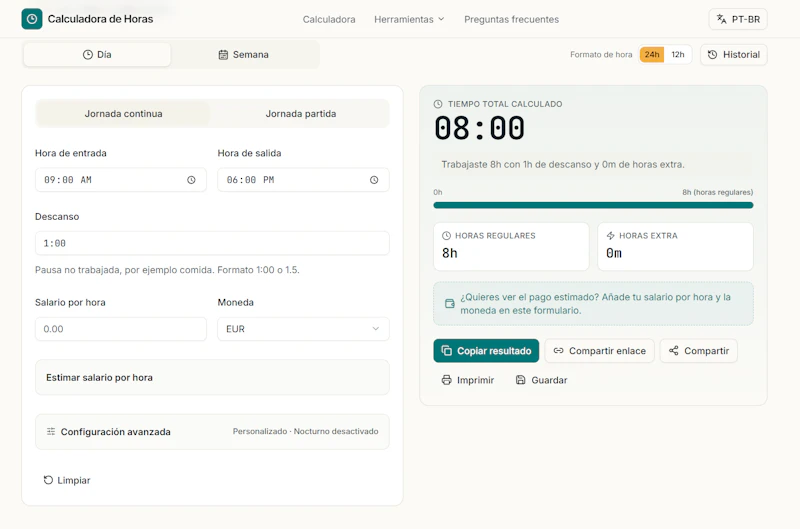Viewport: 800px width, 529px height.
Task: Switch time format to 24h
Action: click(x=652, y=55)
